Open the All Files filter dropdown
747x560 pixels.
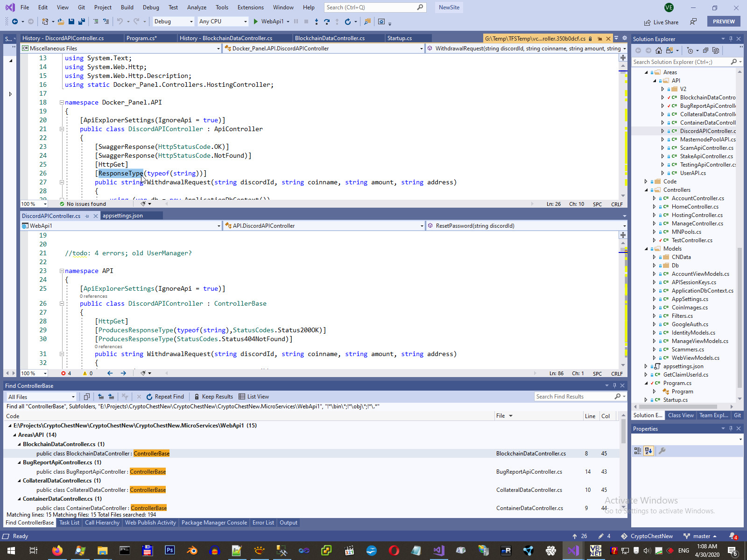coord(41,397)
